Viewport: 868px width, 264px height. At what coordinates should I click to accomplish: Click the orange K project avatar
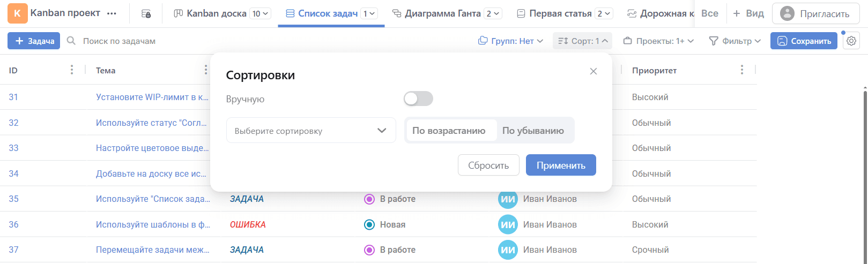point(17,13)
